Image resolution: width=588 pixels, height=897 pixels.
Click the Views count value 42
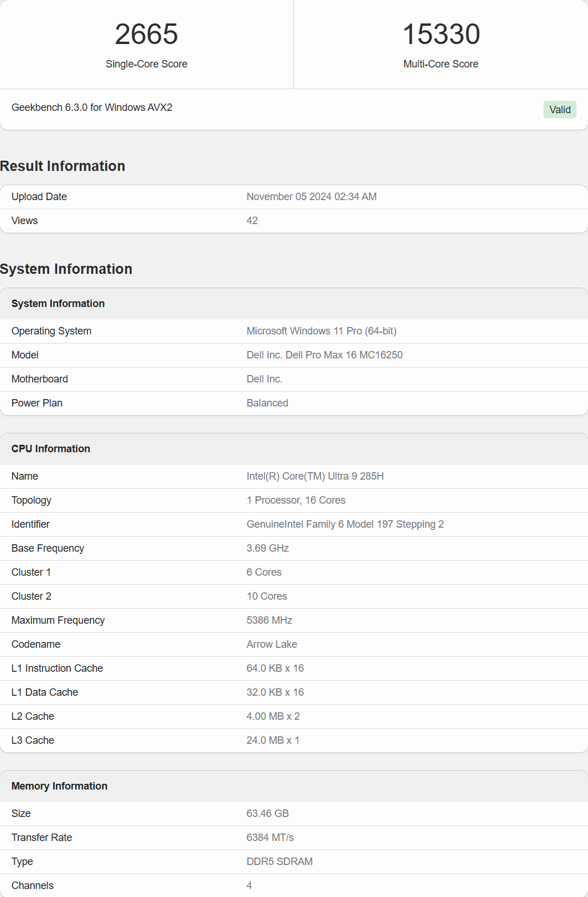(x=252, y=221)
